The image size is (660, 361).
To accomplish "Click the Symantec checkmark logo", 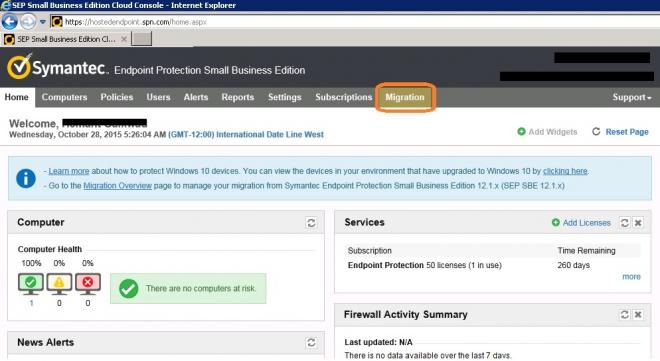I will [19, 67].
